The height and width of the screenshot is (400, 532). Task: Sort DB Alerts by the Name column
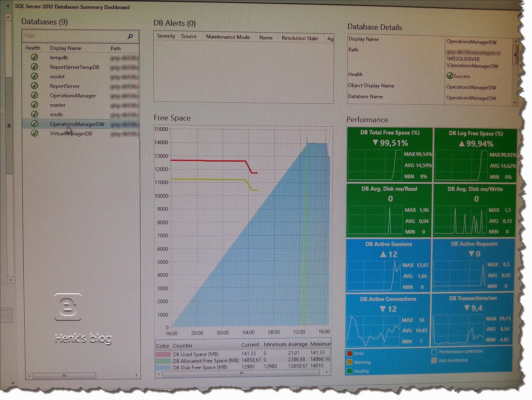(266, 38)
